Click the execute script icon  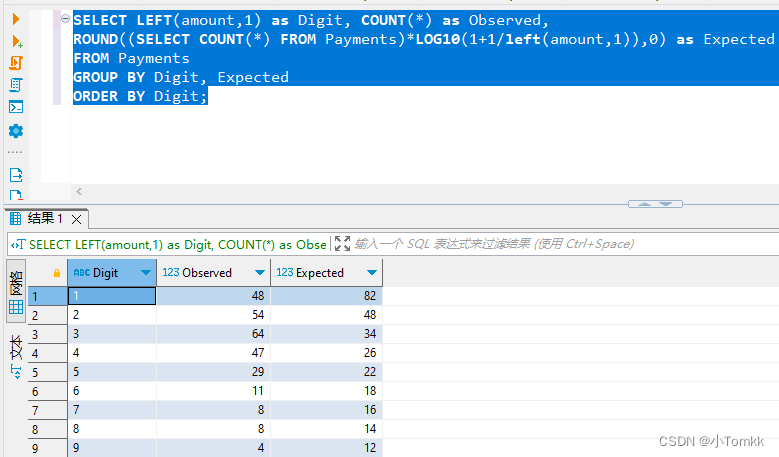coord(16,63)
